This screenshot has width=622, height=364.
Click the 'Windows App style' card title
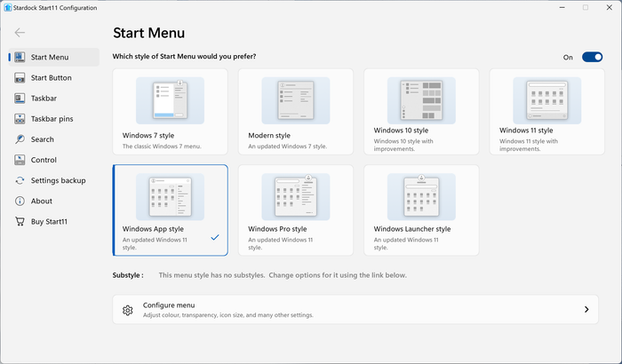[153, 229]
